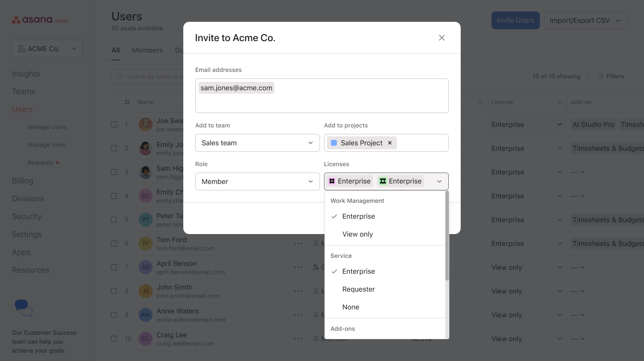Select View only under Work Management
Viewport: 644px width, 361px height.
click(385, 234)
